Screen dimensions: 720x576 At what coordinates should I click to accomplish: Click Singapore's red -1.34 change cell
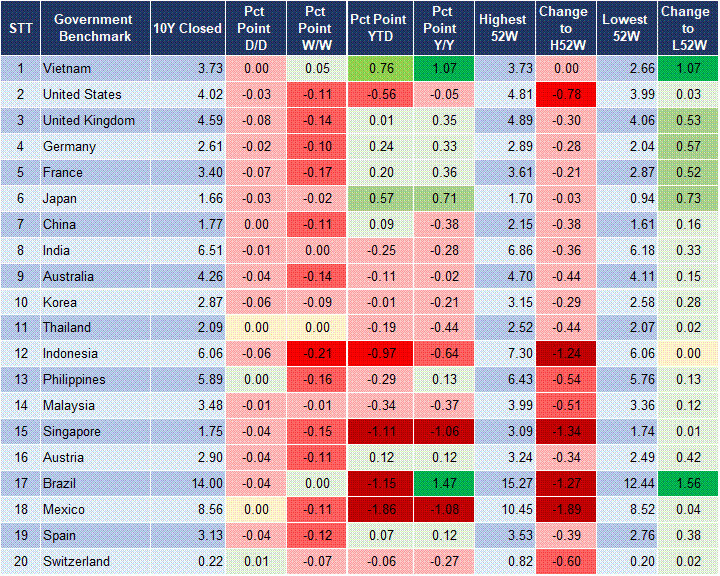(565, 432)
